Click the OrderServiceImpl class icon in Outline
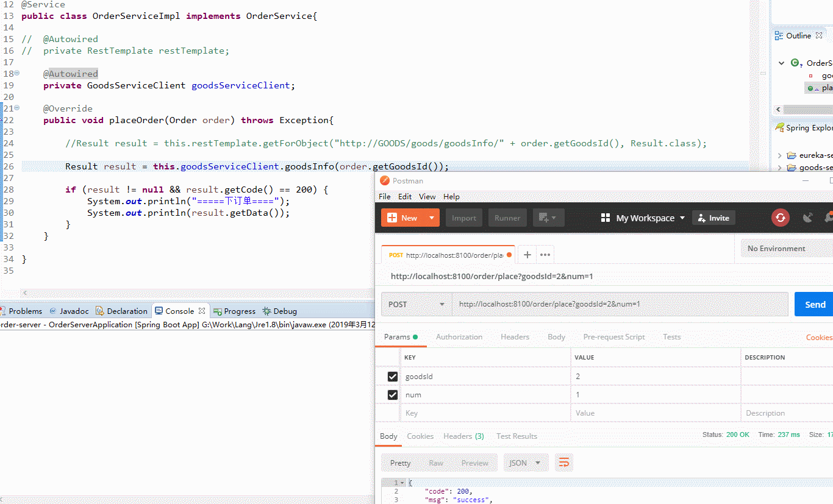 click(x=796, y=63)
